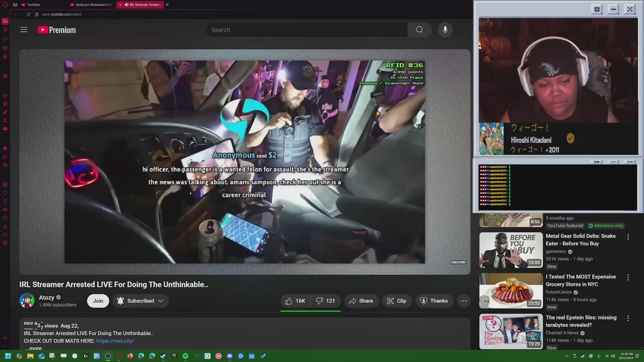This screenshot has height=362, width=644.
Task: Click the video title heading text
Action: point(114,285)
